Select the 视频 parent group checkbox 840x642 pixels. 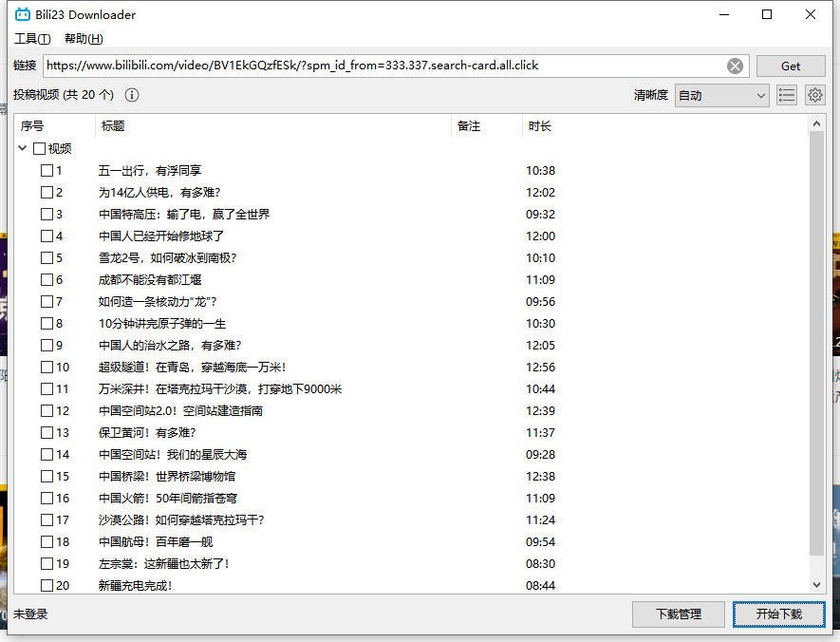pos(39,149)
